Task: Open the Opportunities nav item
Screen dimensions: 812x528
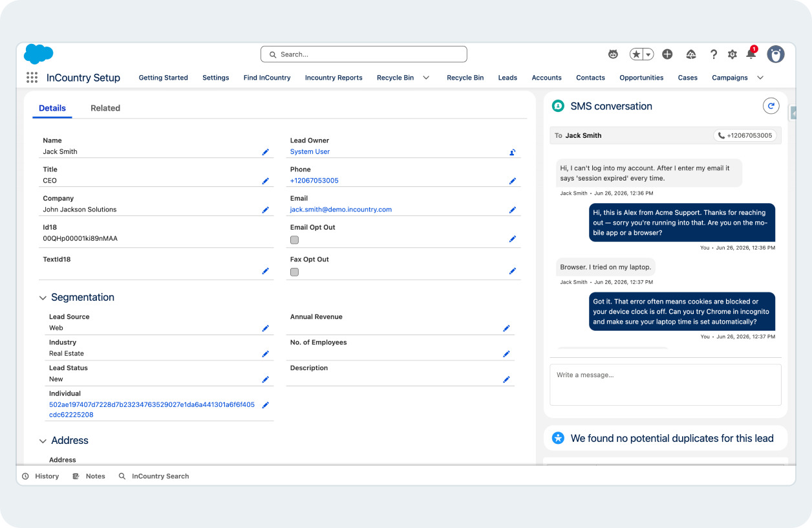Action: pos(641,78)
